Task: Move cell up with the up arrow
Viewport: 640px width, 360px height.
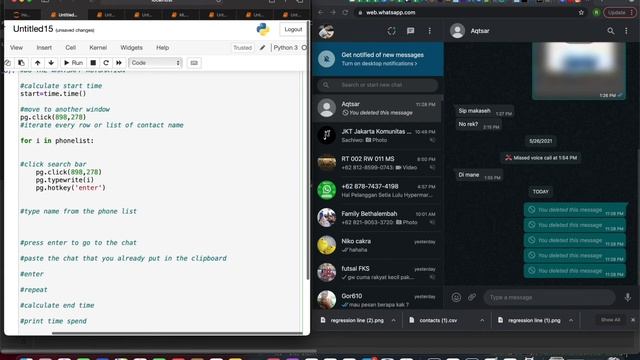Action: pyautogui.click(x=38, y=63)
